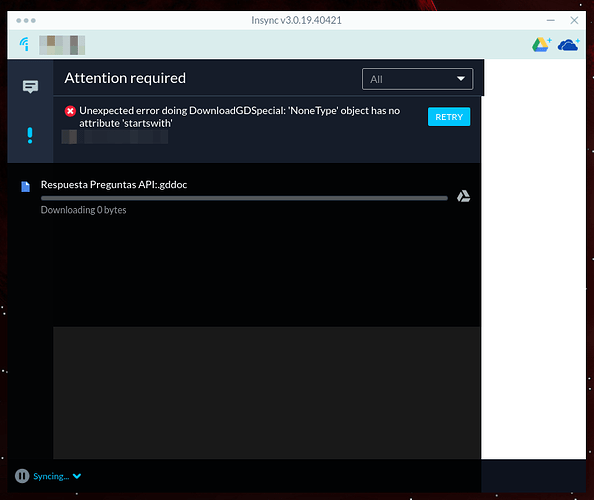This screenshot has width=594, height=500.
Task: Click the RETRY button
Action: point(449,117)
